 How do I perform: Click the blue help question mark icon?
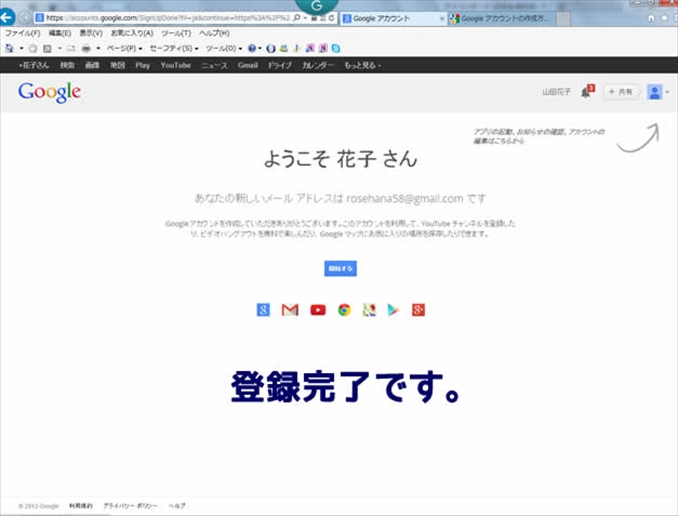coord(252,48)
